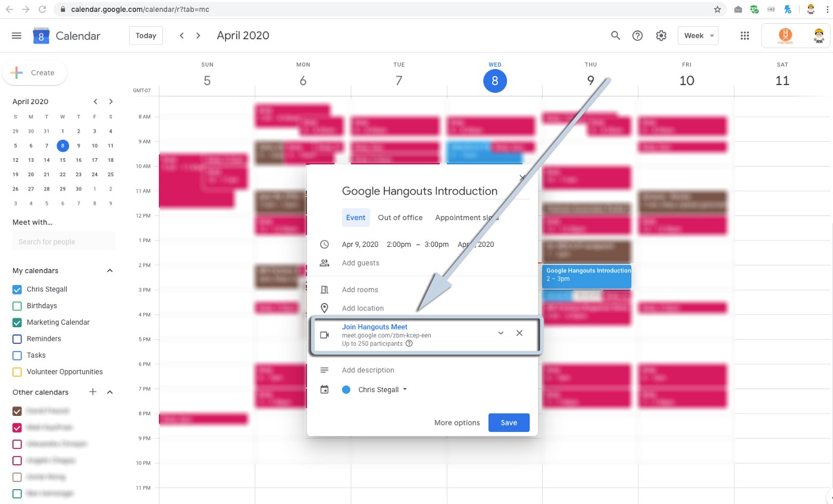Click the Add location field
833x504 pixels.
tap(363, 308)
